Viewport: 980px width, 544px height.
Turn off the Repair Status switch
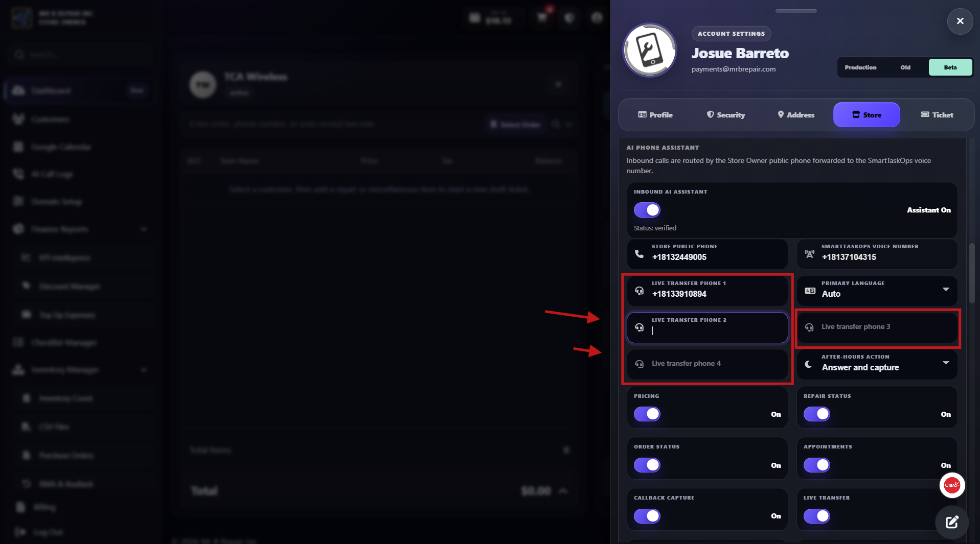816,414
